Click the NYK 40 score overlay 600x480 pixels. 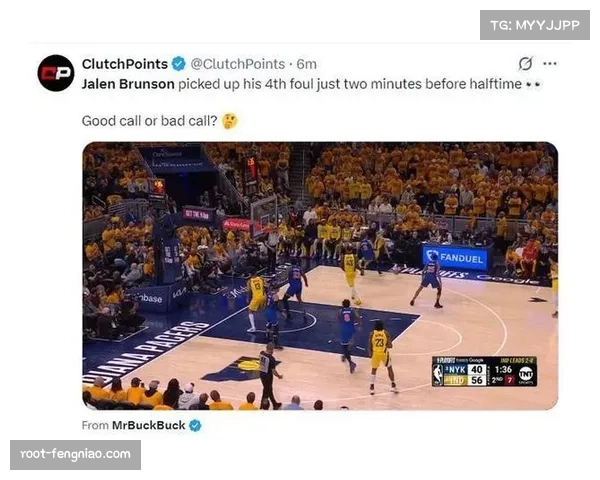pos(465,369)
